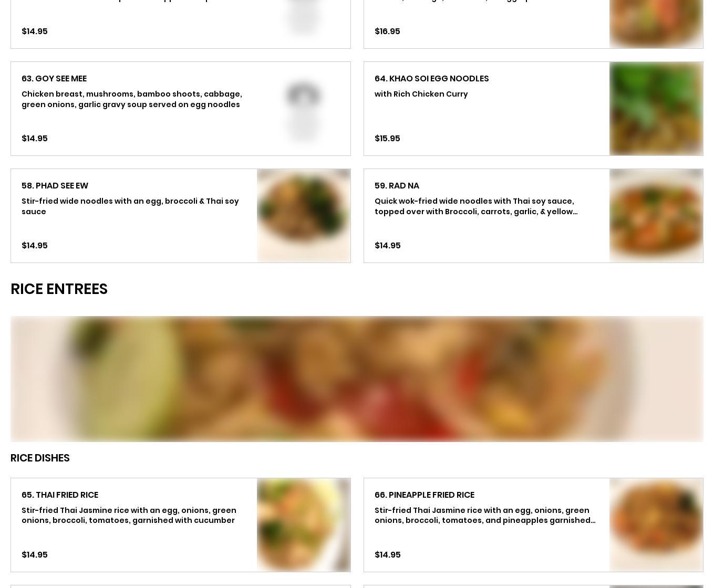Open the Thai Fried Rice item
This screenshot has height=588, width=714.
click(180, 525)
